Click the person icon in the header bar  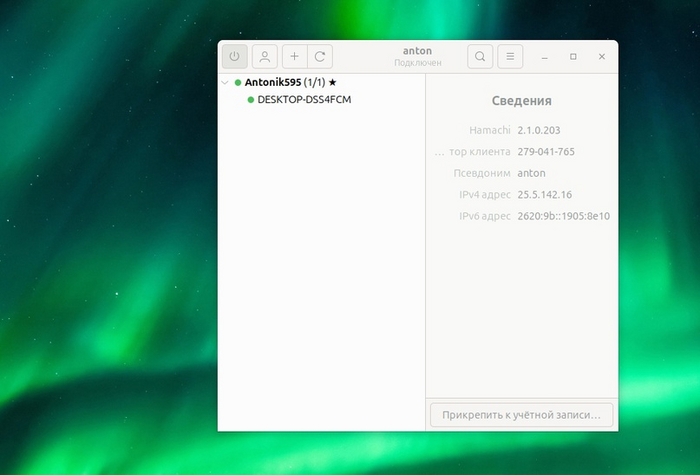(x=264, y=57)
